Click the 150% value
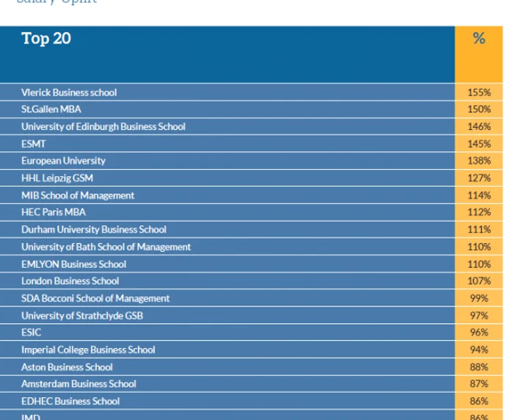 [479, 109]
